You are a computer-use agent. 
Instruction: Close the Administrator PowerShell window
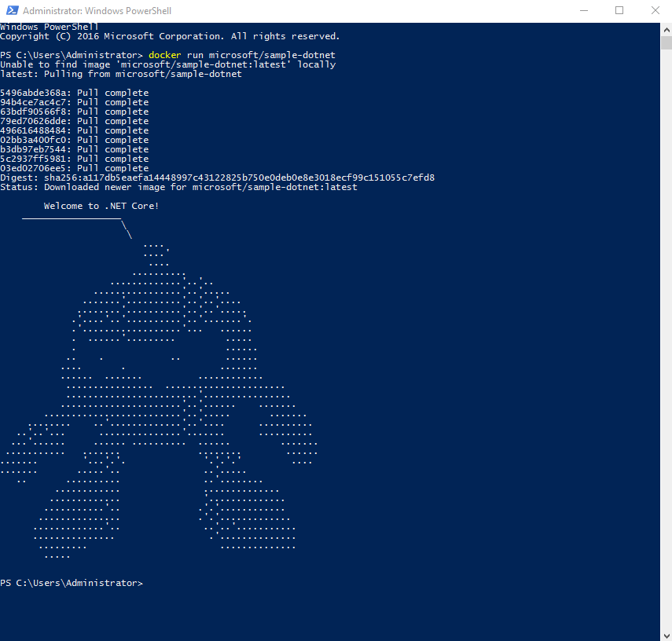[x=654, y=11]
